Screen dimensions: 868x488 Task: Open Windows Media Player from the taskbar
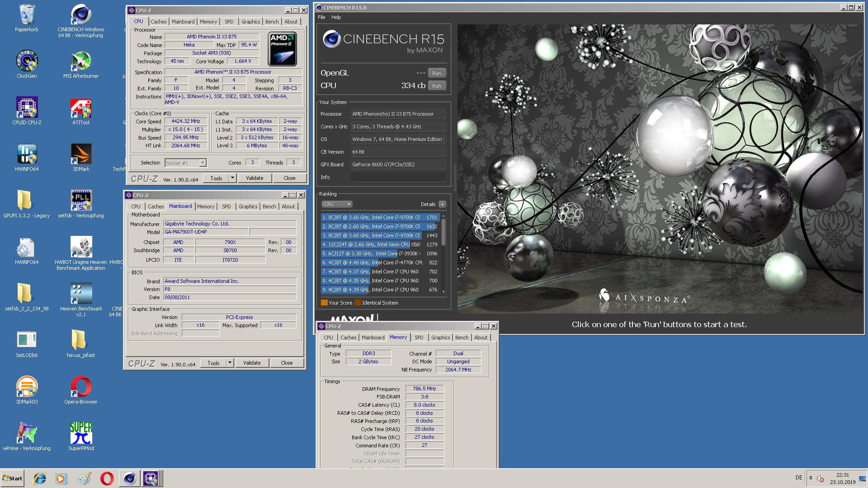pyautogui.click(x=61, y=479)
